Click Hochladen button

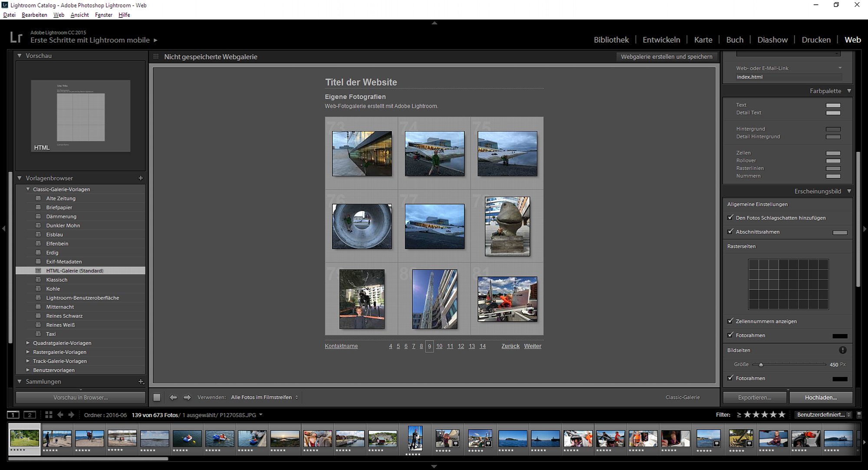[821, 397]
